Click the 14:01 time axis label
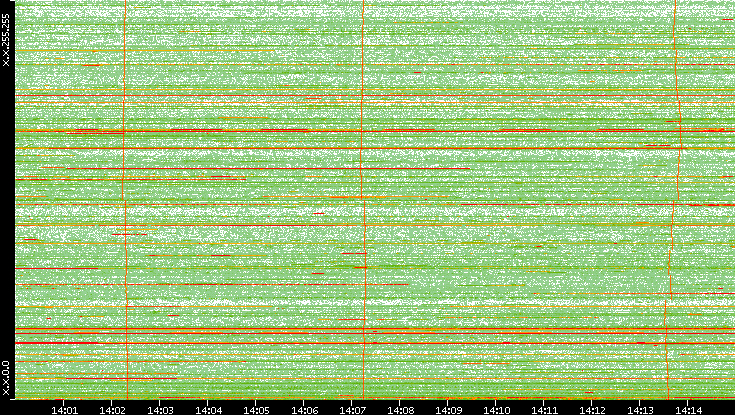The height and width of the screenshot is (415, 735). 64,410
